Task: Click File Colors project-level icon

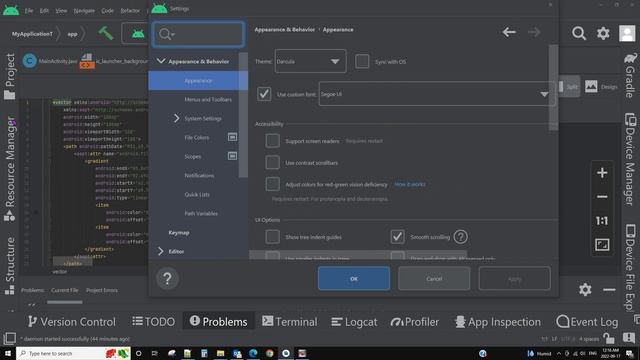Action: [x=232, y=137]
